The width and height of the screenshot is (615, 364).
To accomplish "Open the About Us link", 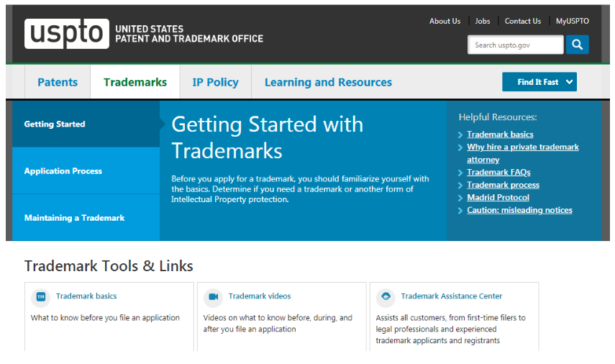I will point(445,21).
